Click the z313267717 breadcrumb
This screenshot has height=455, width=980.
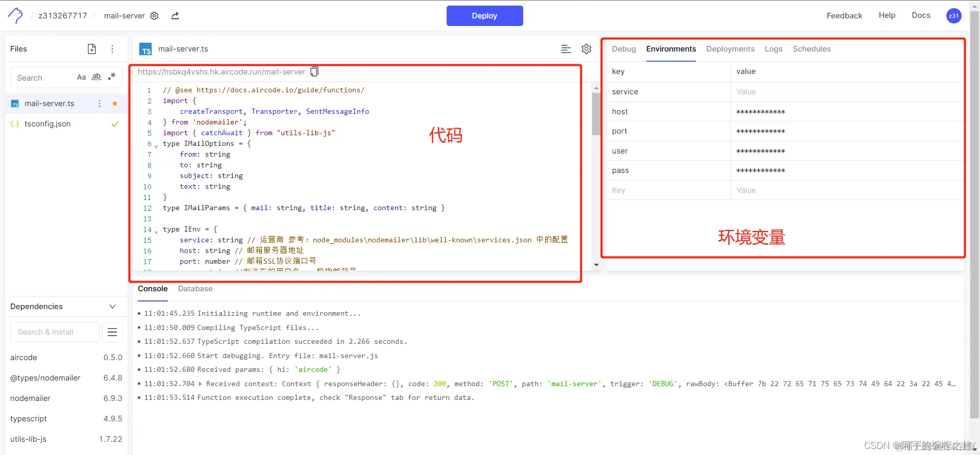tap(63, 16)
